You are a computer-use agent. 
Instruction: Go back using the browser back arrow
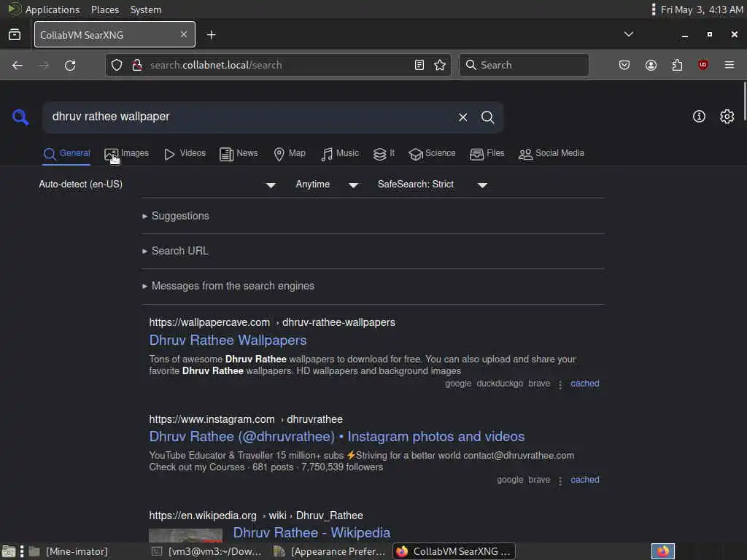click(x=18, y=65)
